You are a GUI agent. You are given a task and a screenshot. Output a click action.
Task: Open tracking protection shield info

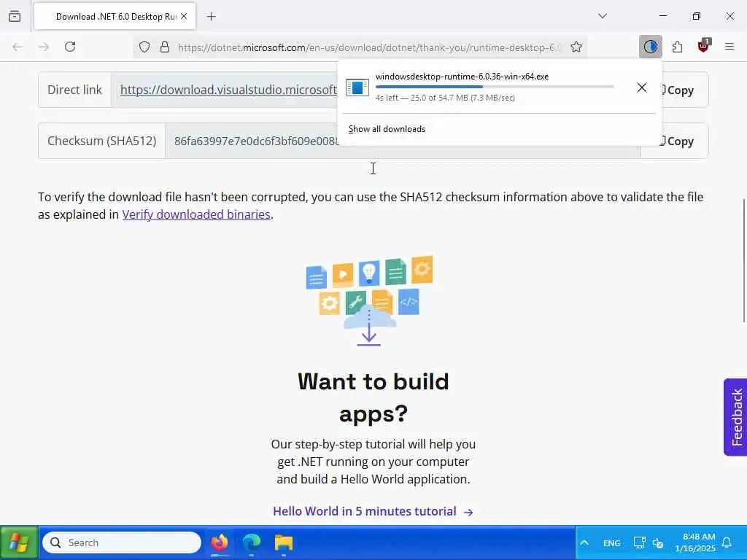(x=144, y=47)
